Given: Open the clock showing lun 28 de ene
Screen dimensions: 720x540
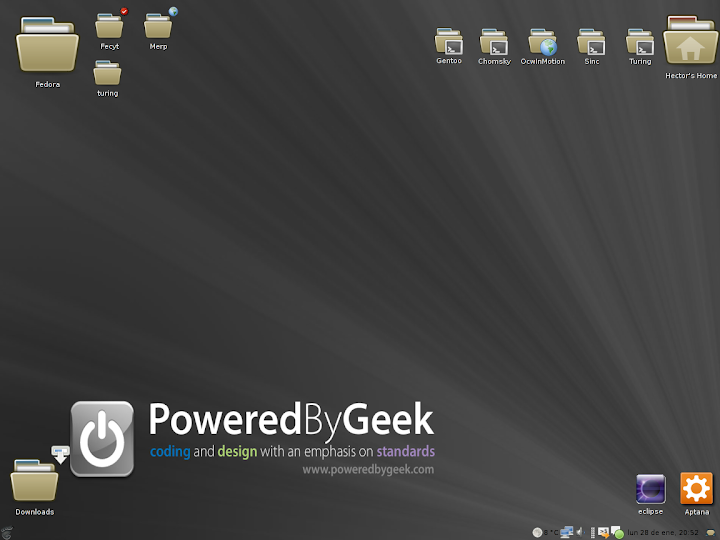Looking at the screenshot, I should 663,533.
